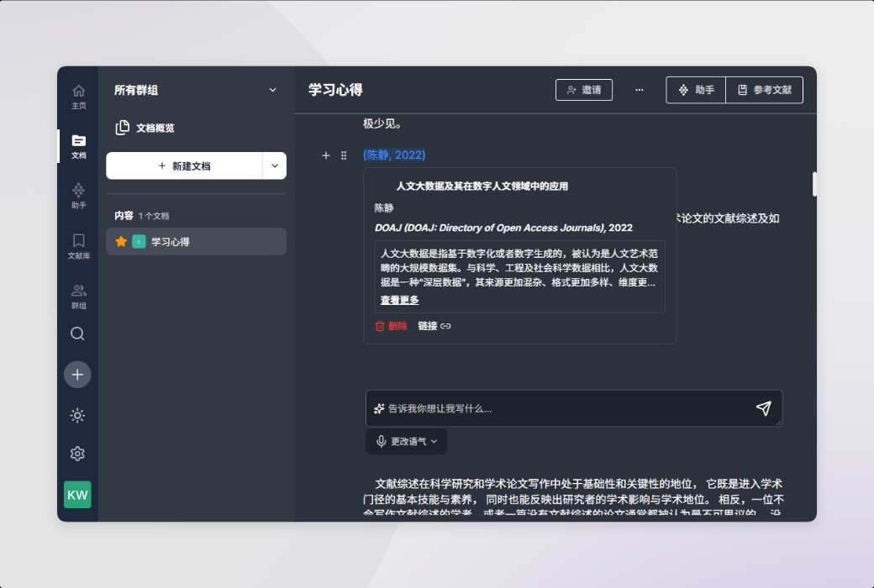Open the three-dot more options menu
874x588 pixels.
point(640,90)
